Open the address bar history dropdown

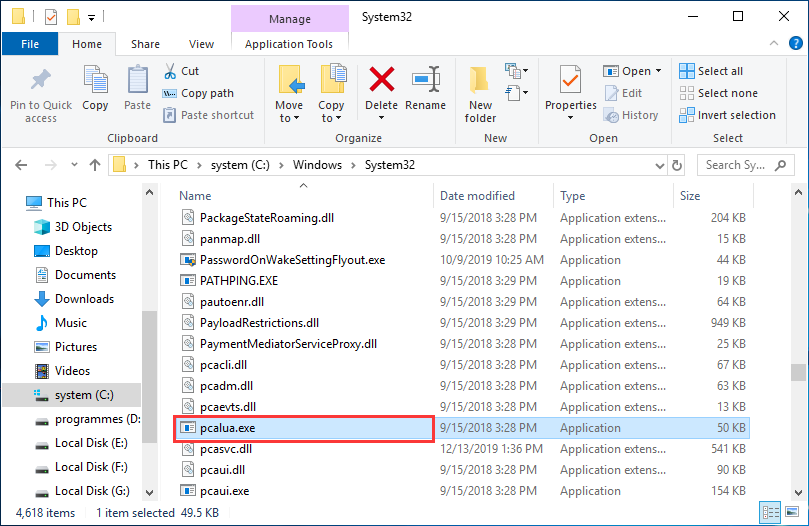[659, 166]
